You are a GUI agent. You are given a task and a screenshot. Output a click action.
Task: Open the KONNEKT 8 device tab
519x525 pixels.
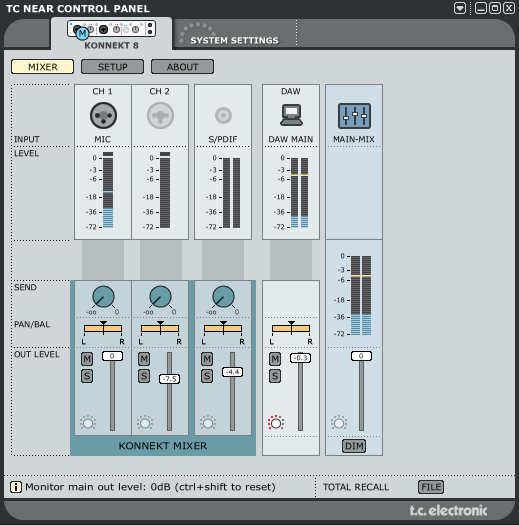112,35
